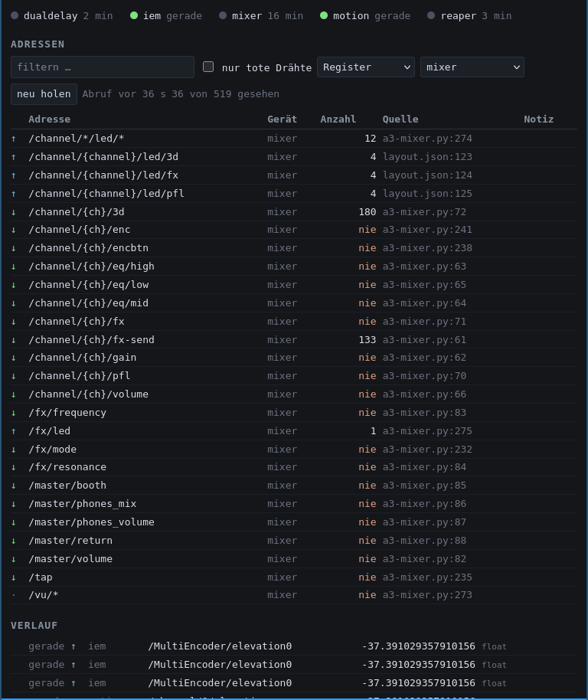Sort by the Gerät column header
This screenshot has height=700, width=588.
point(282,119)
